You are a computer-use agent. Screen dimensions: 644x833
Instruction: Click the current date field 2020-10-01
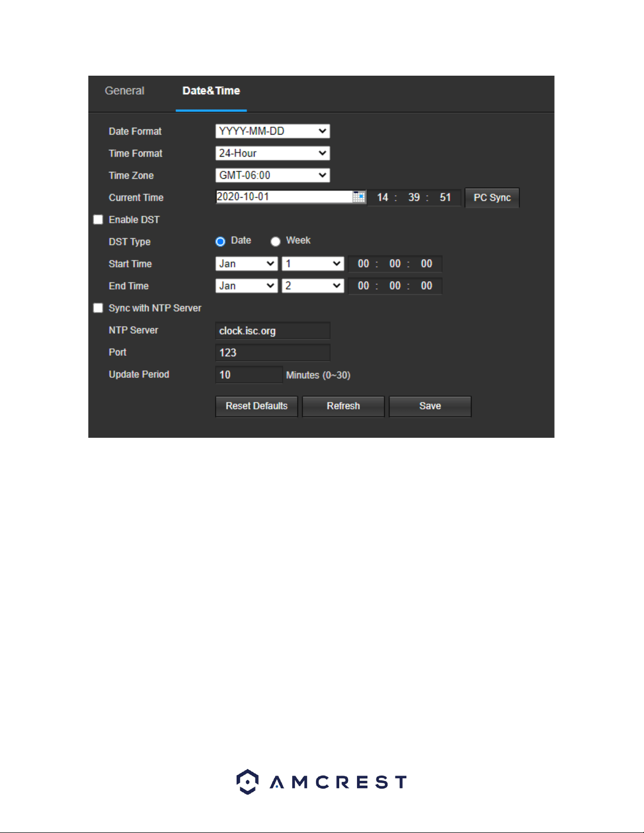(284, 197)
